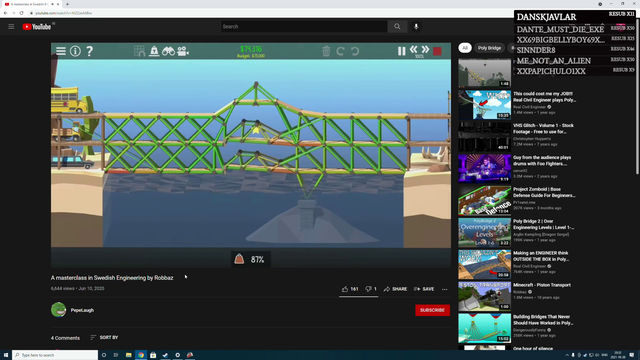The height and width of the screenshot is (360, 640).
Task: Open the Sort by comments dropdown
Action: pyautogui.click(x=104, y=338)
